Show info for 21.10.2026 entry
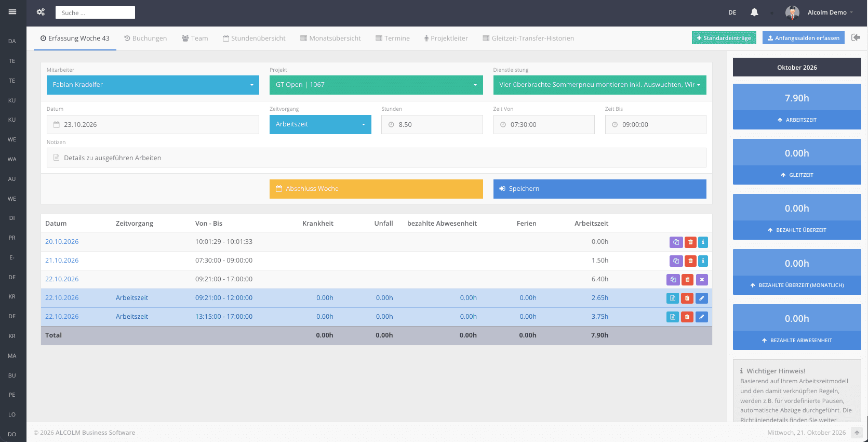 (703, 261)
